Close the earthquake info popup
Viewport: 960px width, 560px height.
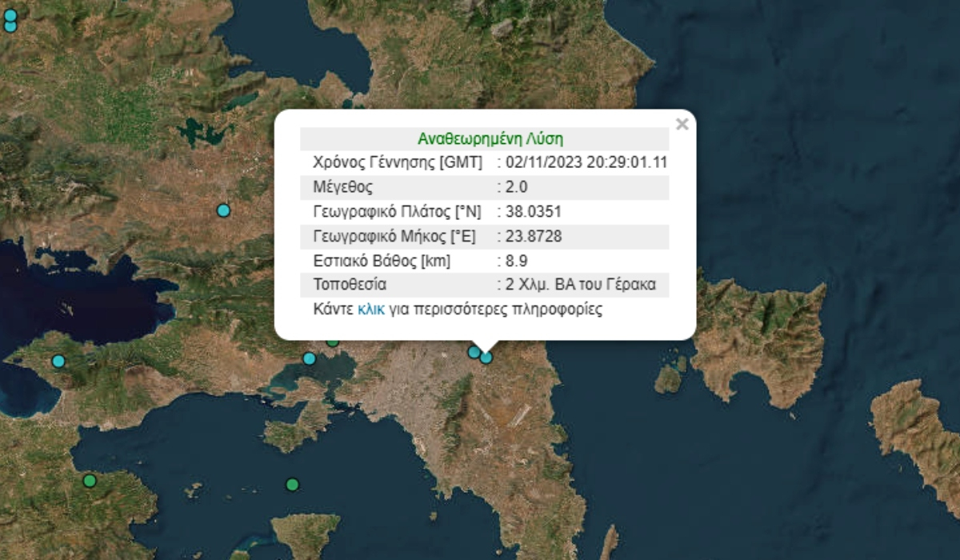tap(682, 124)
